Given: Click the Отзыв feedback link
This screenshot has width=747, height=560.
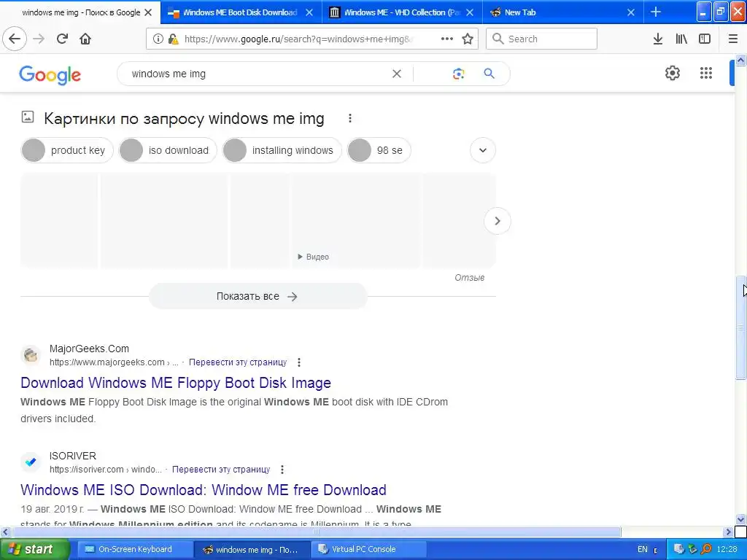Looking at the screenshot, I should [469, 278].
